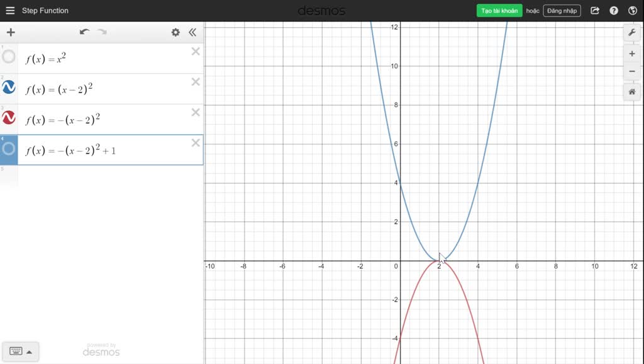Open the Graph Settings wrench icon
This screenshot has height=364, width=644.
[631, 31]
